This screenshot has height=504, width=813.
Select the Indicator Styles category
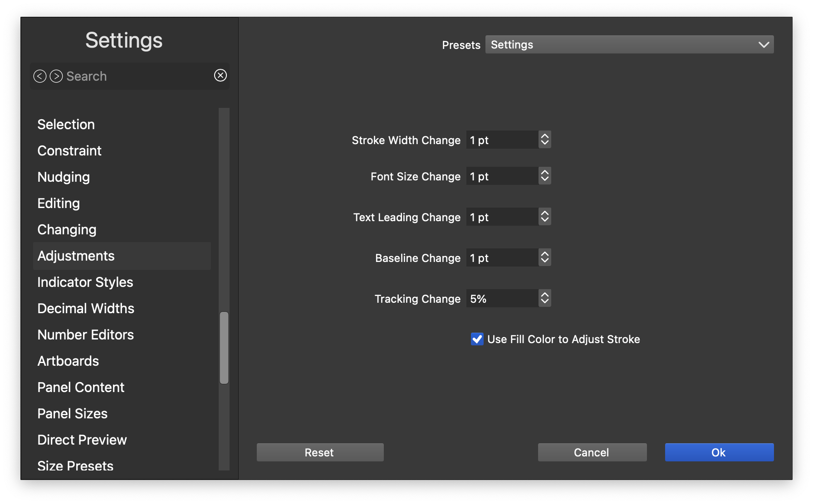click(x=85, y=282)
